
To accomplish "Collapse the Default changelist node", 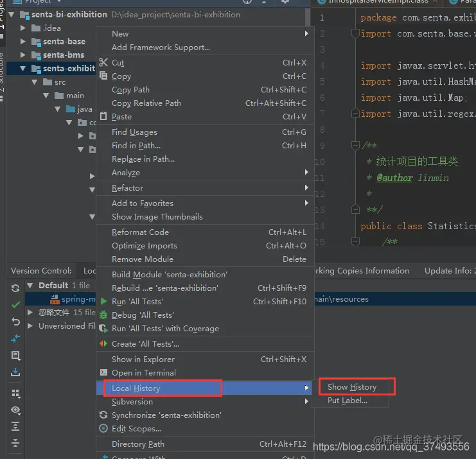I will pos(30,285).
